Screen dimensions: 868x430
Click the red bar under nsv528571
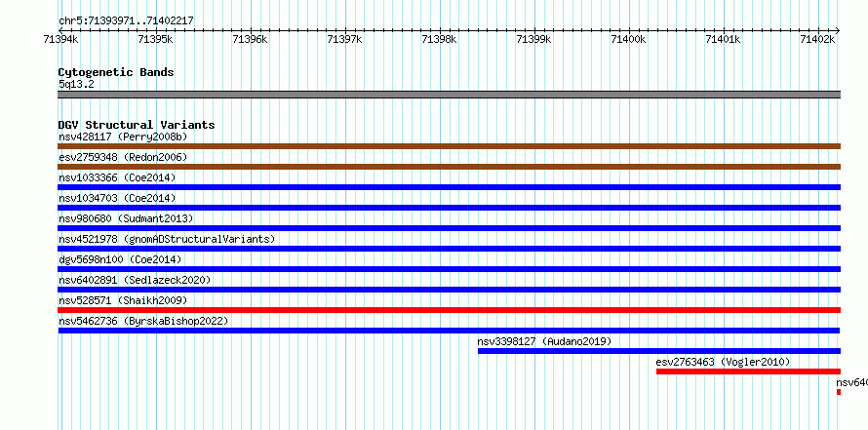(x=449, y=310)
